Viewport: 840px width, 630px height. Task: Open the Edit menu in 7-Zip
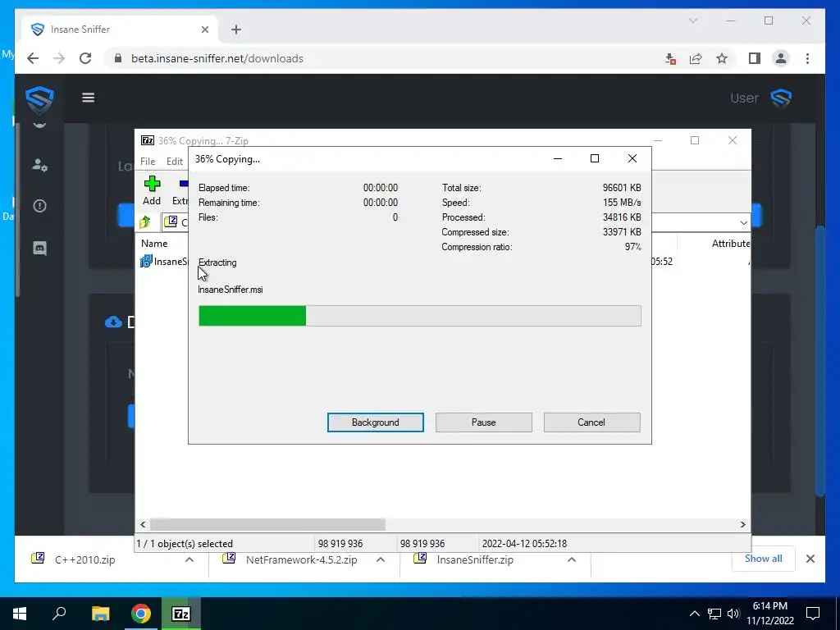[175, 162]
